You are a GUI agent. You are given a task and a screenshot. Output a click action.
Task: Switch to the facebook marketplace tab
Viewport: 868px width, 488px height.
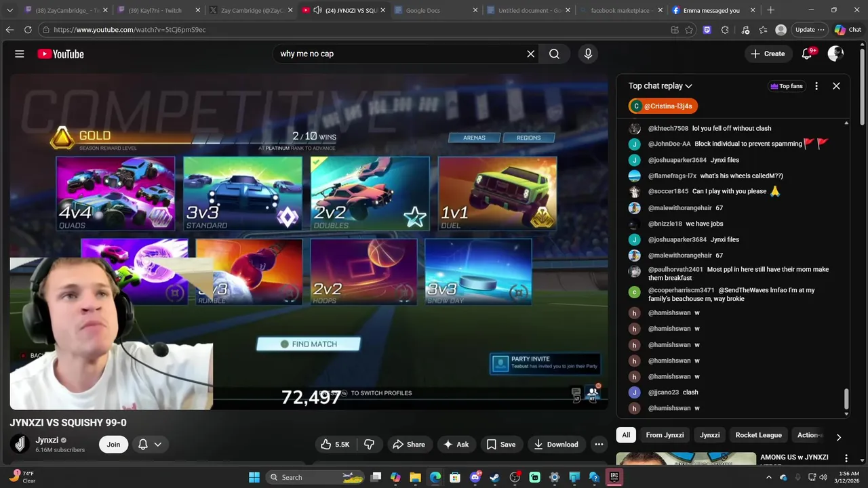click(619, 10)
